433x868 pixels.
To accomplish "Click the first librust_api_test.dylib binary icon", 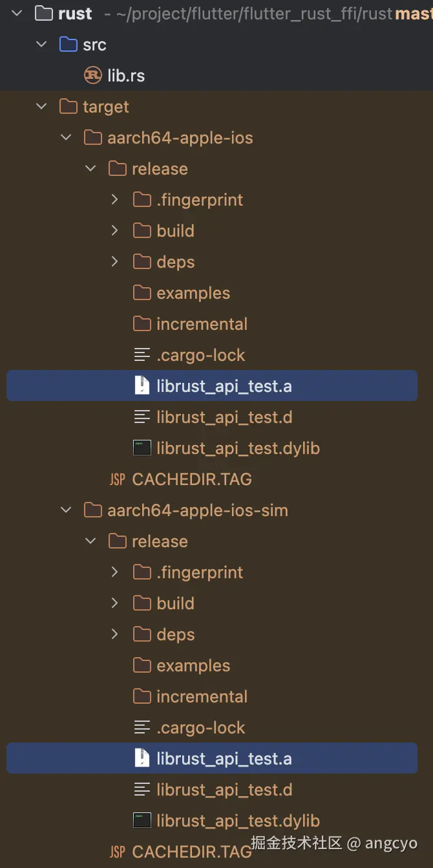I will [x=142, y=448].
